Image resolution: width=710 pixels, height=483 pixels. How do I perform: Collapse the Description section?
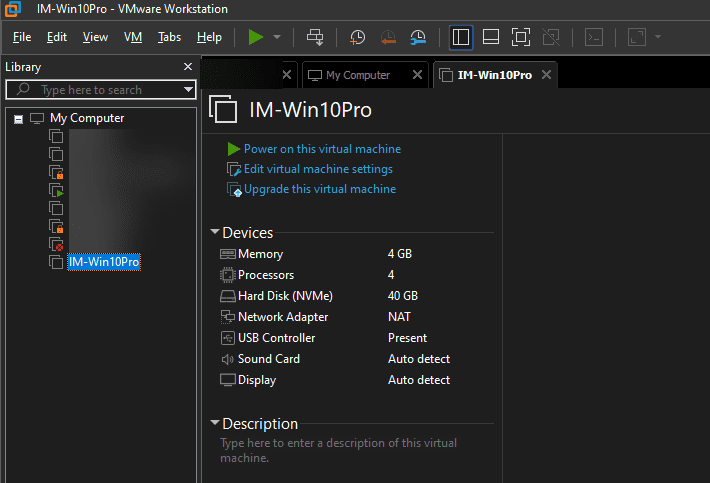pos(215,423)
